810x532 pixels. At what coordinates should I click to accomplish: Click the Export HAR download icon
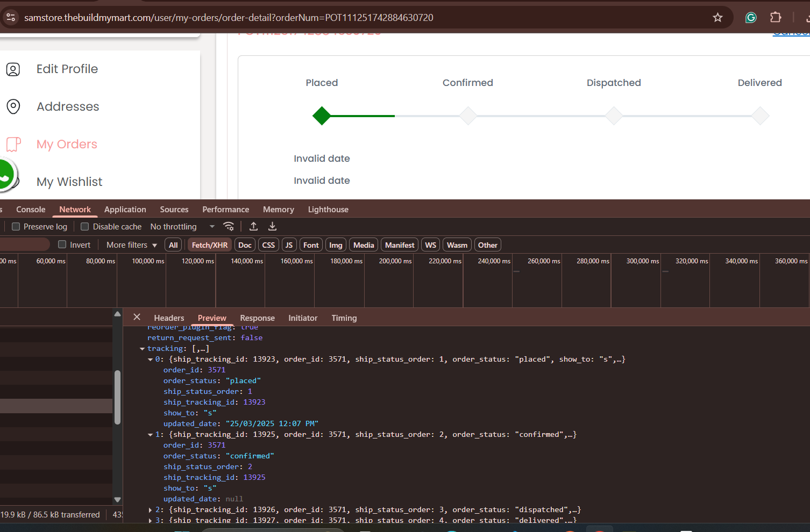pyautogui.click(x=272, y=226)
